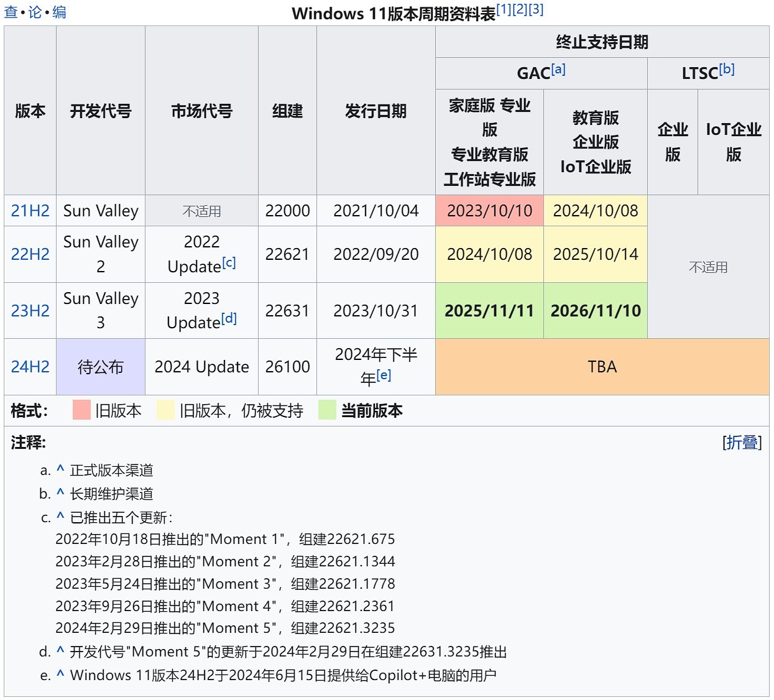This screenshot has height=700, width=774.
Task: Click the release date 2021/10/04
Action: click(375, 211)
